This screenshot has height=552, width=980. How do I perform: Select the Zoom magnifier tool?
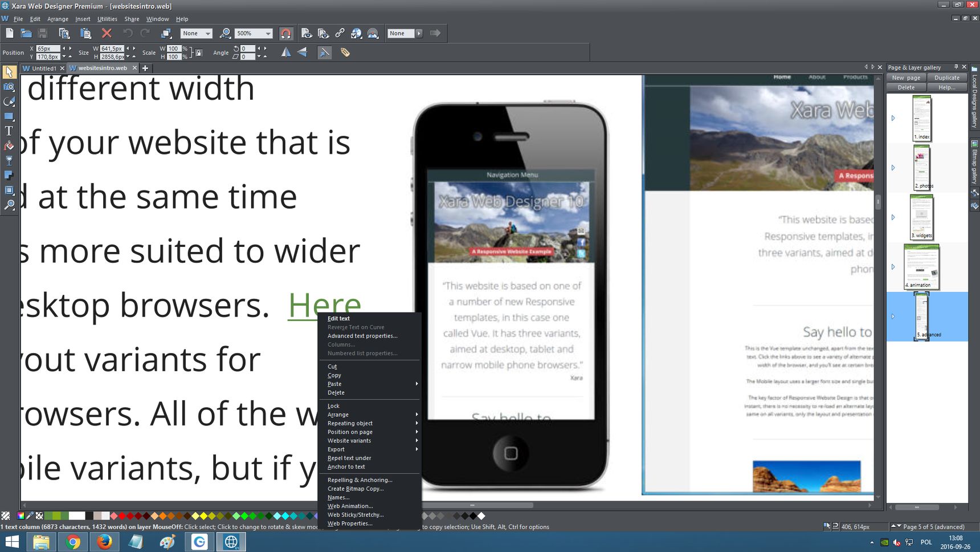(x=9, y=205)
